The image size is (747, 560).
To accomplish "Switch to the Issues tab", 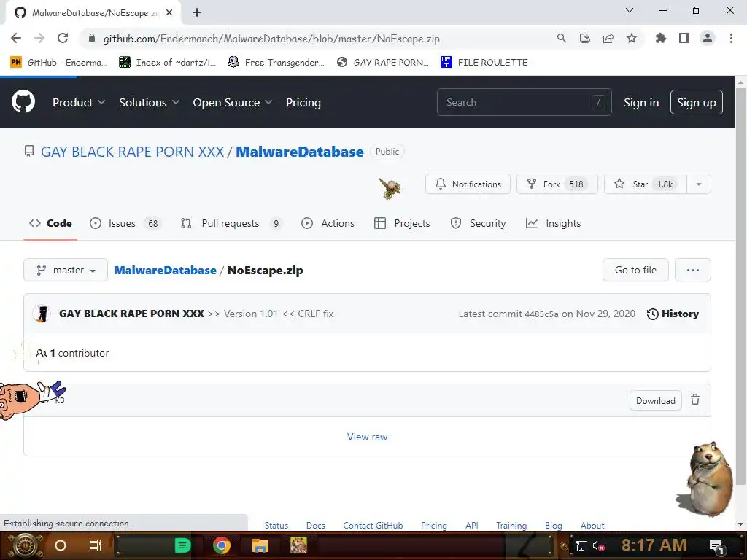I will click(125, 223).
